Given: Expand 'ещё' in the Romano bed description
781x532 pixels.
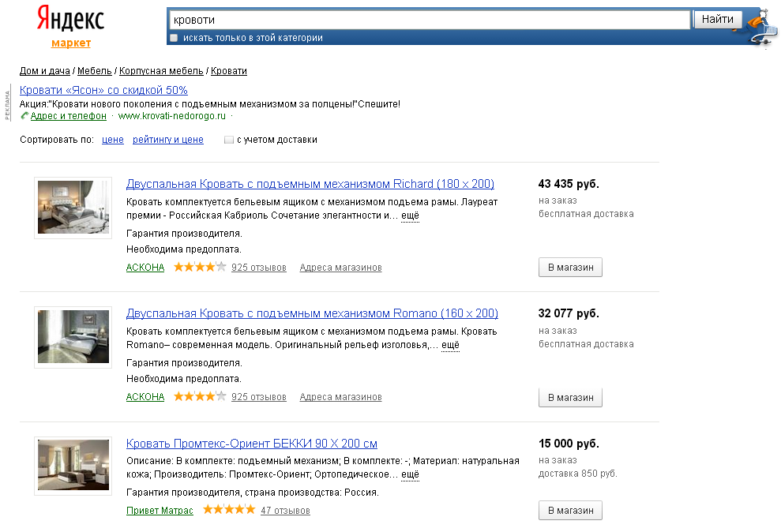Looking at the screenshot, I should point(450,345).
